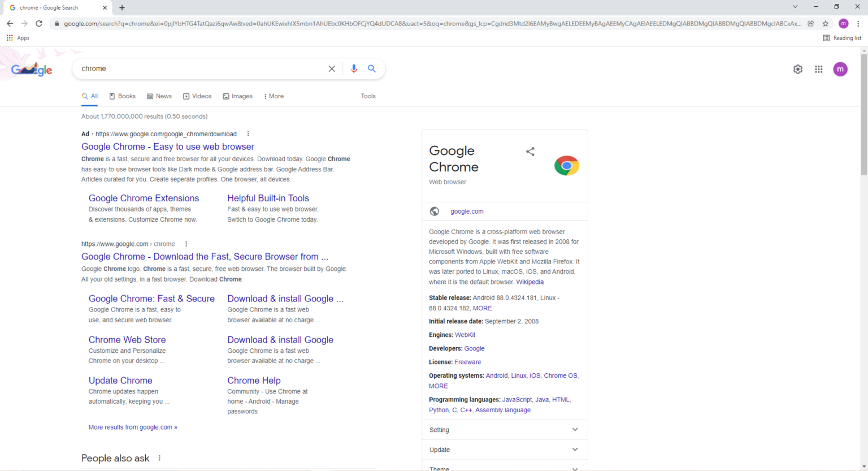Clear the search query using the X icon
This screenshot has height=471, width=868.
point(332,68)
